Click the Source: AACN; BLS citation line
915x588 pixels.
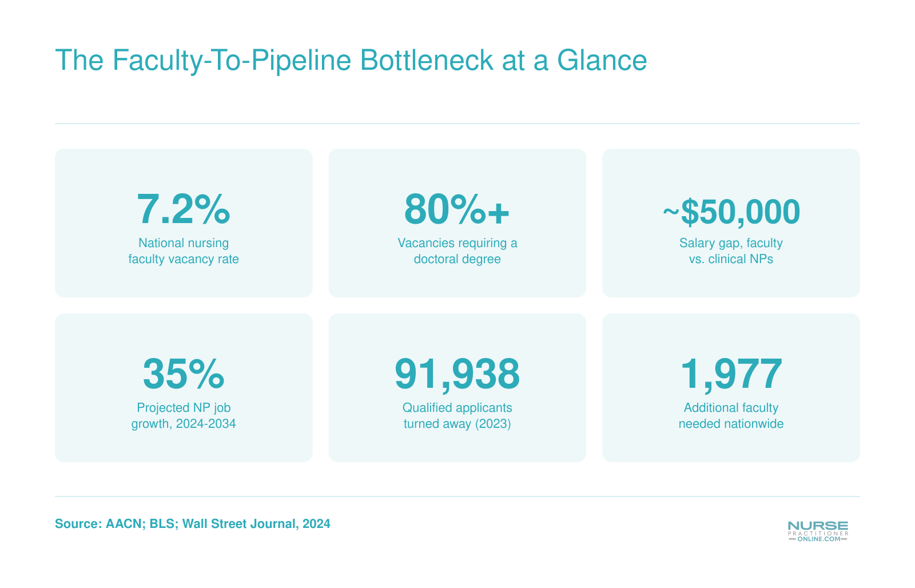[193, 524]
